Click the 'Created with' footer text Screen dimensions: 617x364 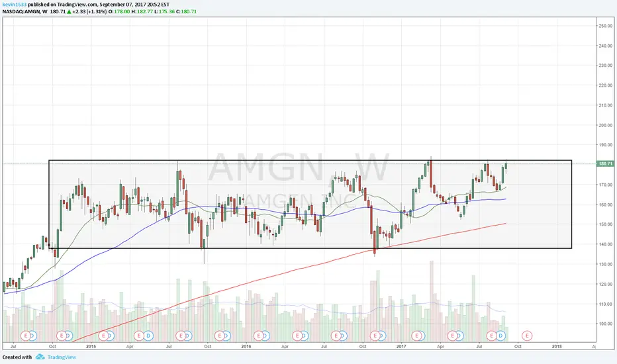[x=17, y=357]
